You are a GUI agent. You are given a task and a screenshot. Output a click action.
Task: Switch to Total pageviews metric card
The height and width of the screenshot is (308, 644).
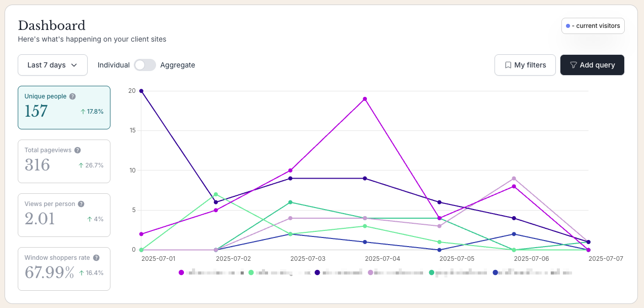pyautogui.click(x=64, y=161)
